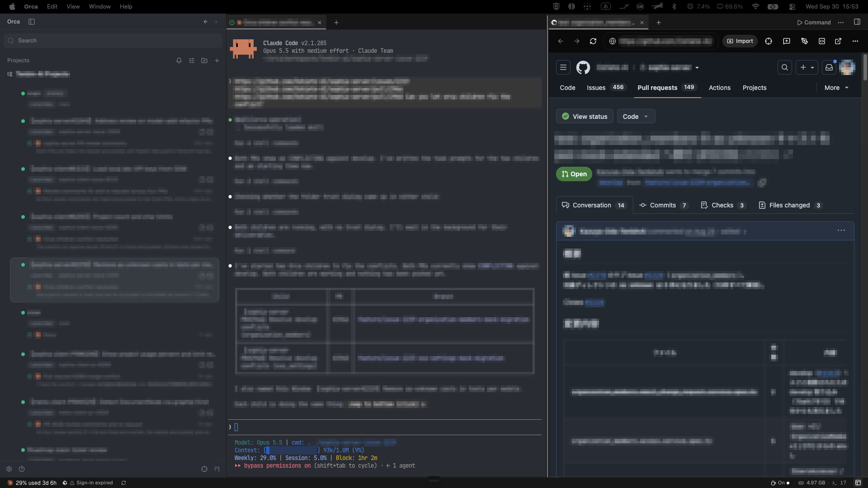Click the add-folder icon in Projects header
This screenshot has height=488, width=868.
[204, 61]
